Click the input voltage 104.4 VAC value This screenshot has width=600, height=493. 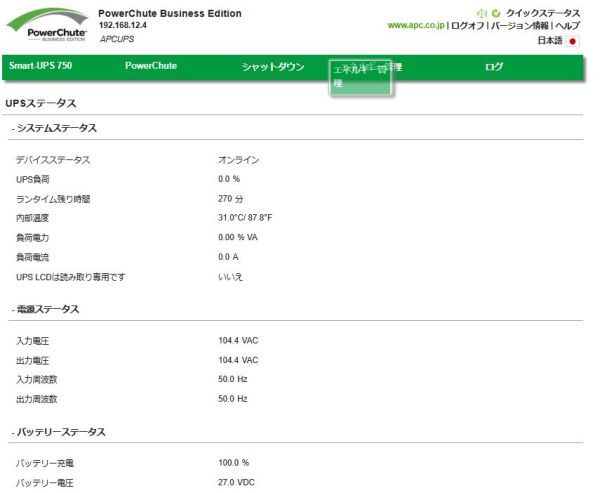(x=238, y=341)
